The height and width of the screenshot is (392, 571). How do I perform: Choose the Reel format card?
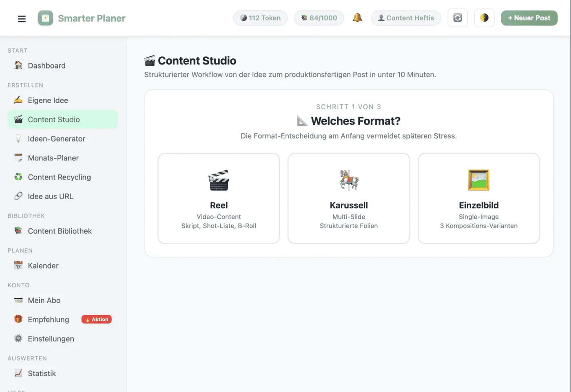tap(219, 199)
